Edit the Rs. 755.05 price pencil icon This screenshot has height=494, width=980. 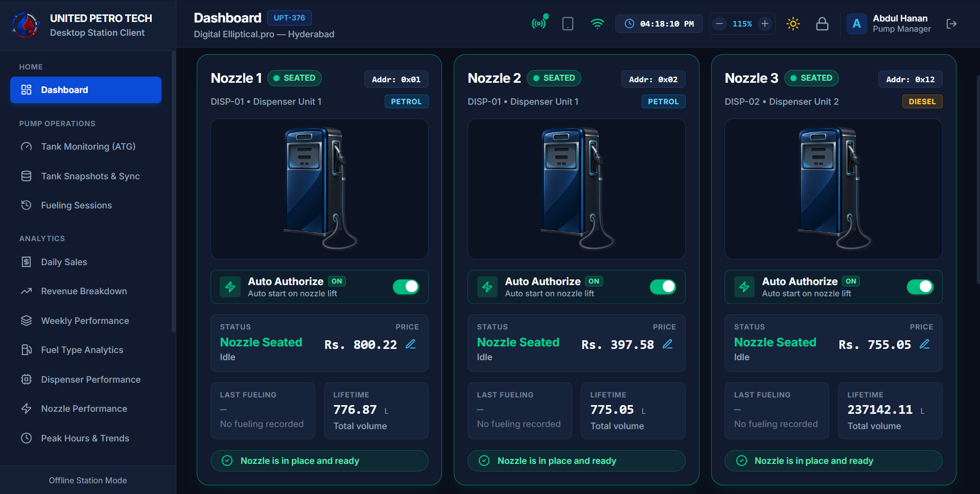(925, 344)
